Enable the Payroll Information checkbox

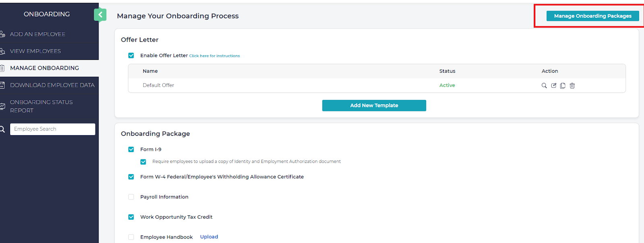tap(131, 197)
